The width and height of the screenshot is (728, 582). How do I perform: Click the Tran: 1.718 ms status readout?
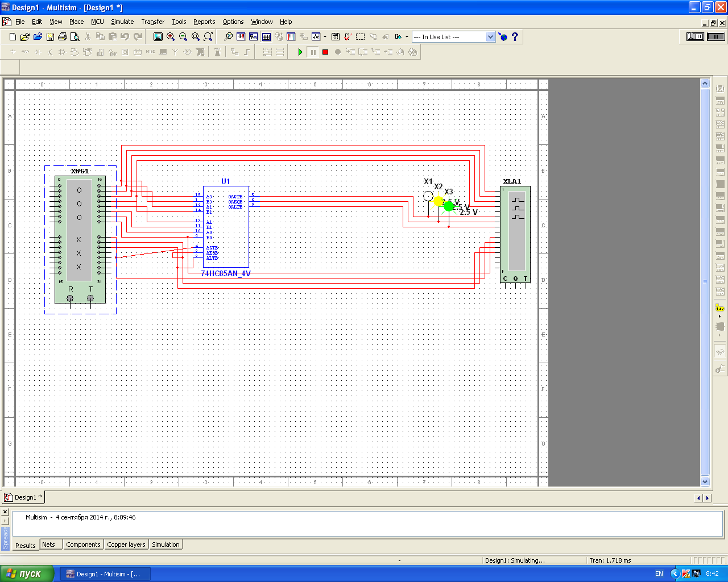(x=610, y=560)
